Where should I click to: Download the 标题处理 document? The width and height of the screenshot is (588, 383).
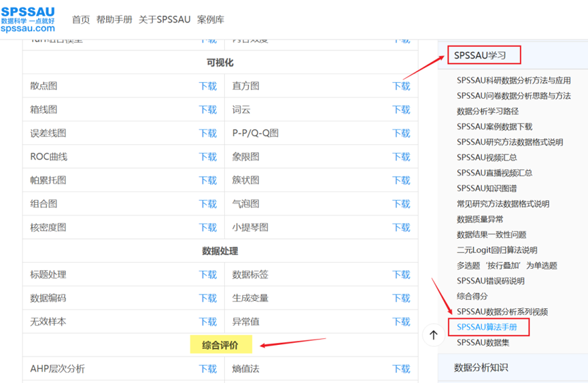tap(208, 275)
